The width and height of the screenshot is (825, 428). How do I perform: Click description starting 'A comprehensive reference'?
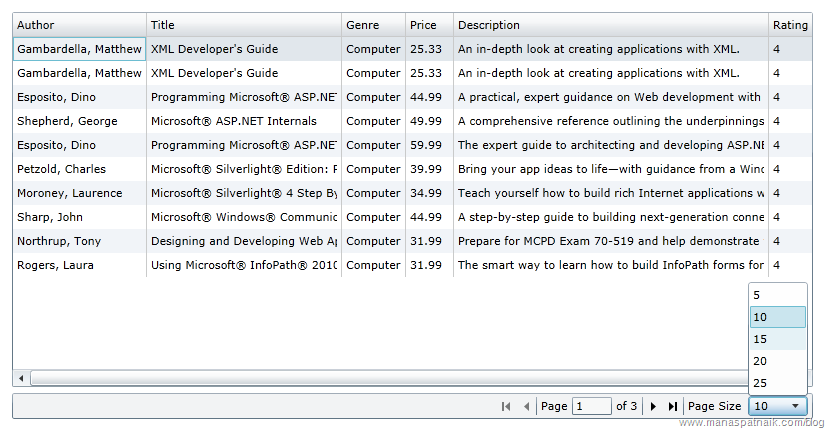[611, 121]
